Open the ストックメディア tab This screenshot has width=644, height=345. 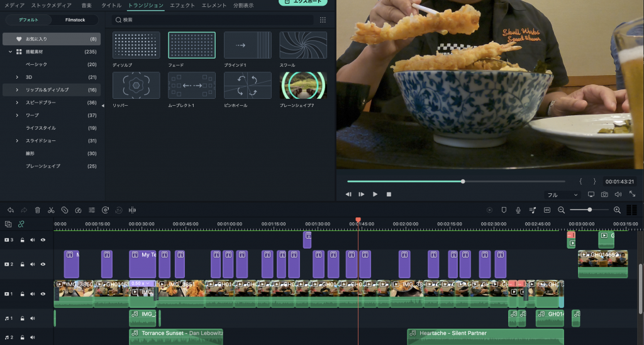(52, 5)
